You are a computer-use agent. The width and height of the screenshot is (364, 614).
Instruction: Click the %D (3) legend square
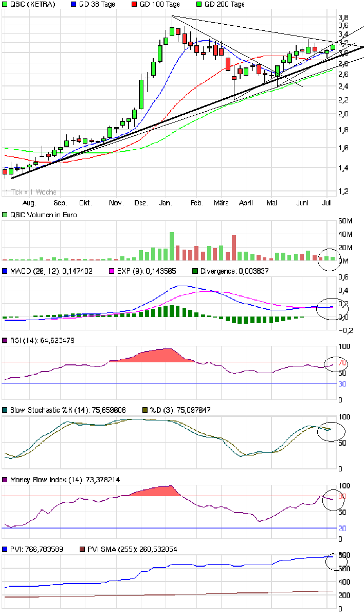[145, 410]
